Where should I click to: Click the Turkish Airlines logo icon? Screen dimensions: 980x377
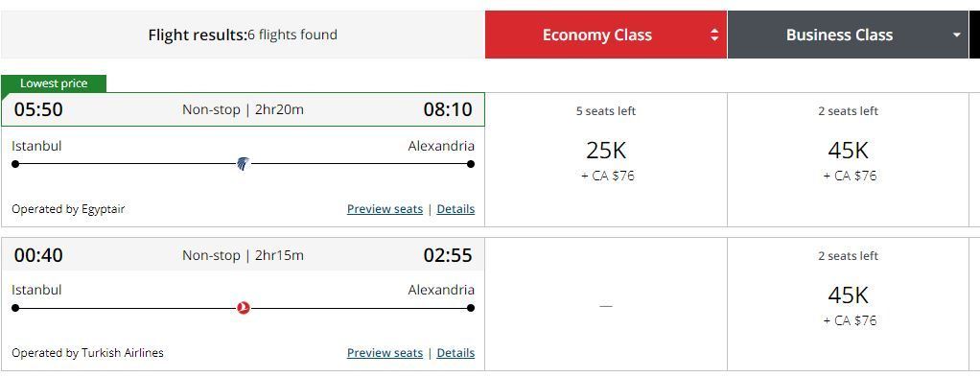(x=244, y=308)
